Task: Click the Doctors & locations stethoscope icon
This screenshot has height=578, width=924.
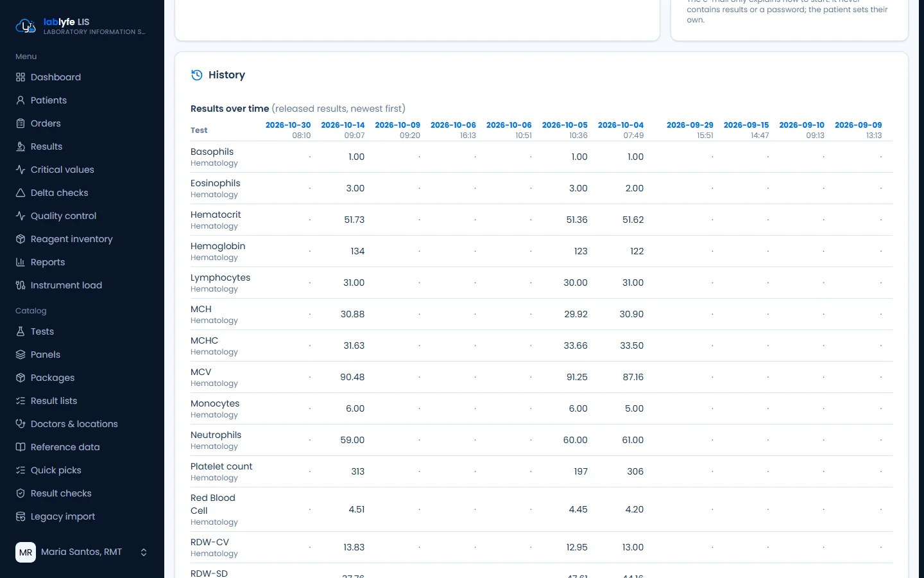Action: coord(21,424)
